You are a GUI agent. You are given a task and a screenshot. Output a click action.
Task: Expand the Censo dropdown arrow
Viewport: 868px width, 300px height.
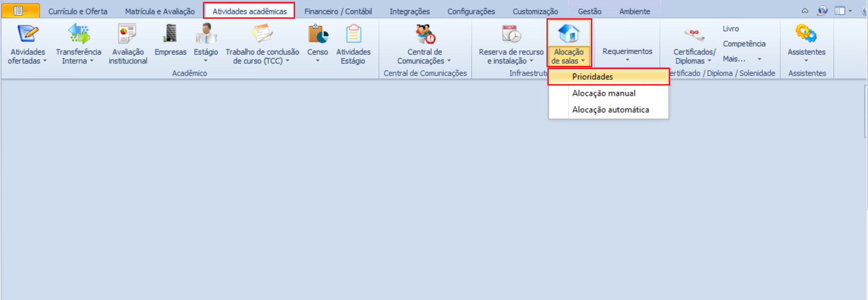click(x=317, y=61)
